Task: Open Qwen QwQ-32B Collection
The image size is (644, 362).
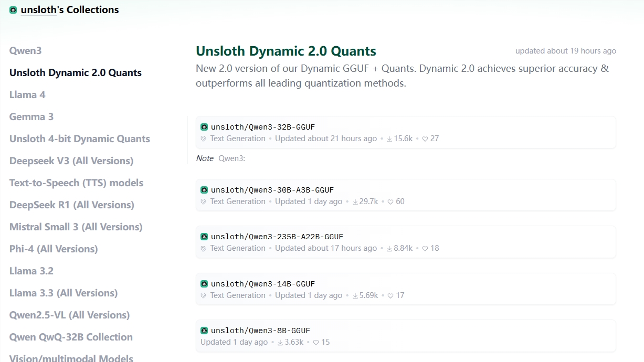Action: point(71,337)
